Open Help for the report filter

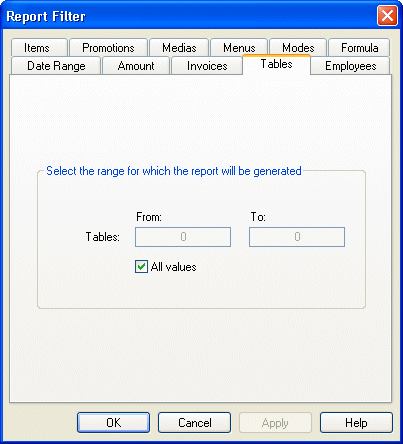356,423
